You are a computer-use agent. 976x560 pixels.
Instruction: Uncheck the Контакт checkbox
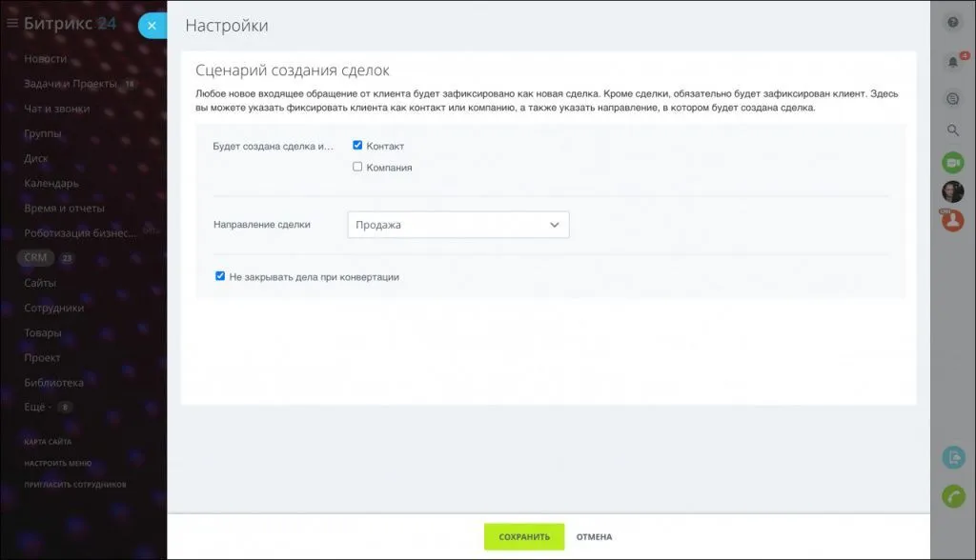click(x=357, y=146)
